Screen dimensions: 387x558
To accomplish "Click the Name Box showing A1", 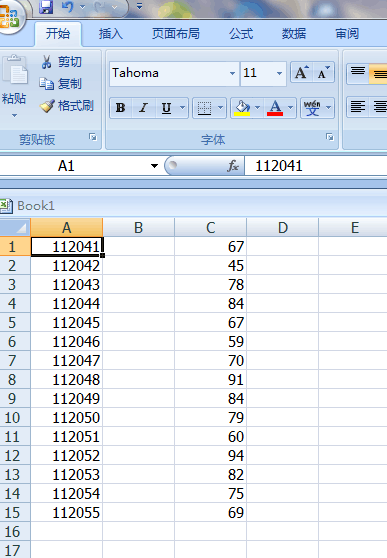I will (73, 166).
